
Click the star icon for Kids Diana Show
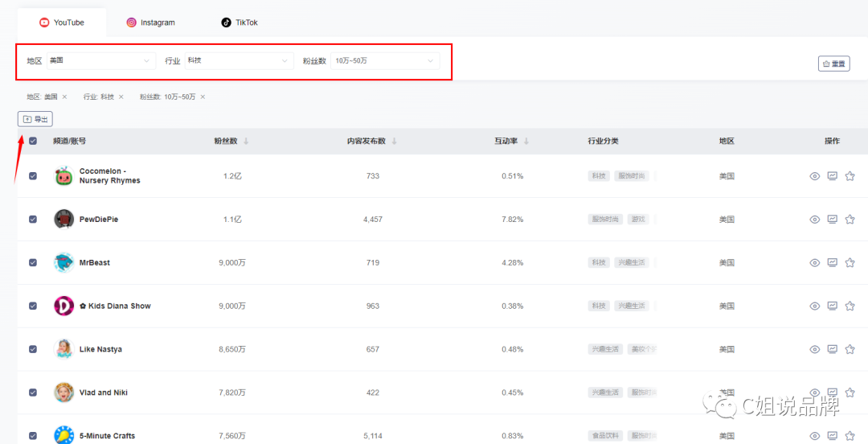[x=850, y=306]
